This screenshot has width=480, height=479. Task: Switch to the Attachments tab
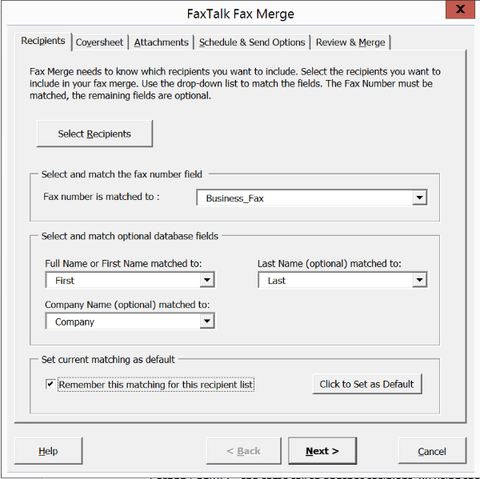(161, 42)
